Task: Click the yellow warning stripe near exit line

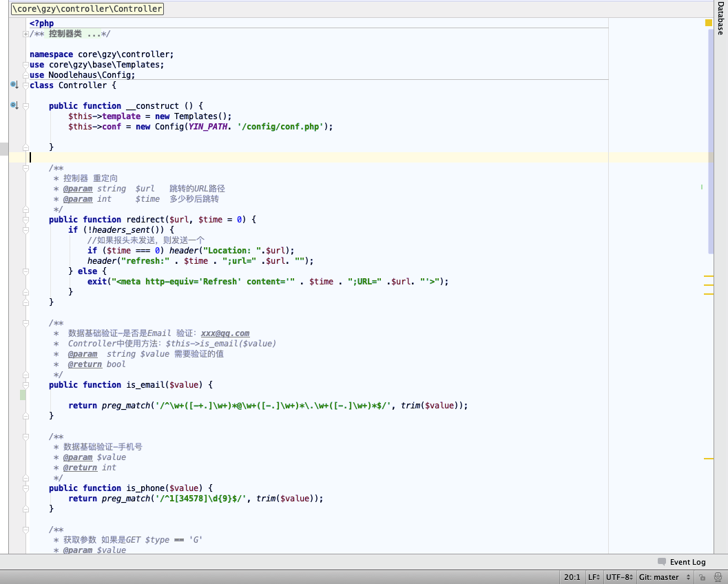Action: click(709, 285)
